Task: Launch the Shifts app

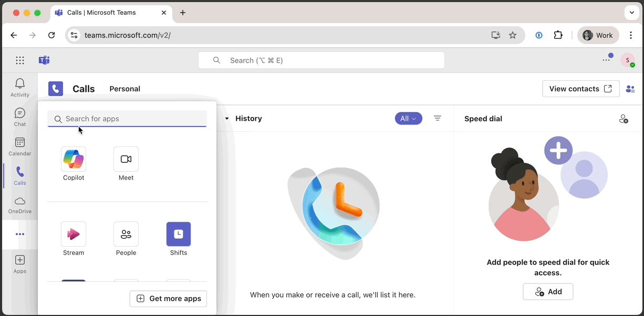Action: pyautogui.click(x=179, y=239)
